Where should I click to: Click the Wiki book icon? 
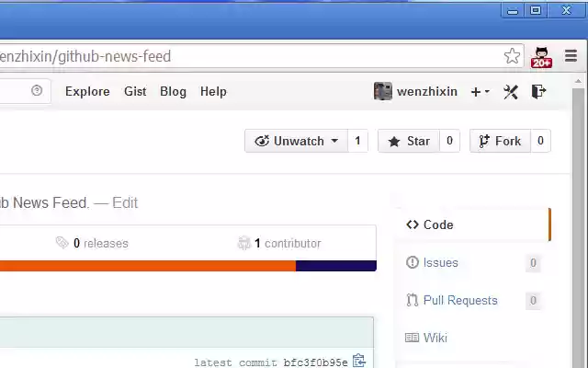412,338
